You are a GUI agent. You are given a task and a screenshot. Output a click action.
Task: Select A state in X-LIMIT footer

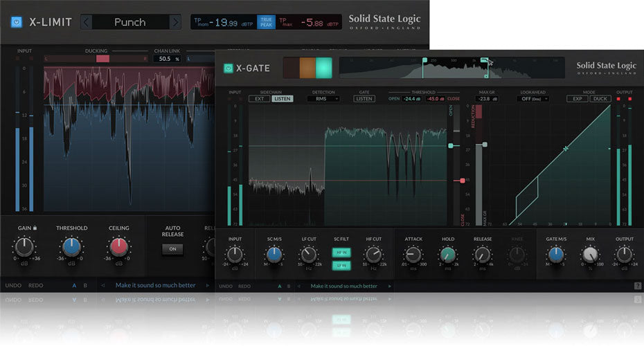[x=74, y=285]
